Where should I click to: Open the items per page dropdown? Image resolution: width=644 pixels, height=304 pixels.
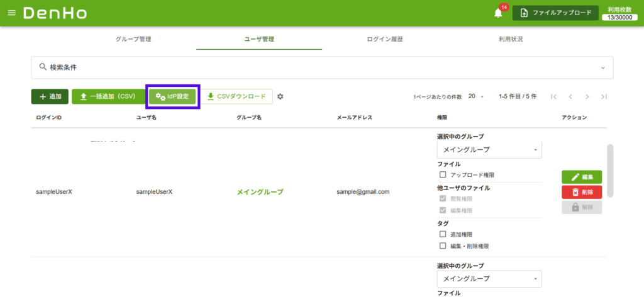475,96
